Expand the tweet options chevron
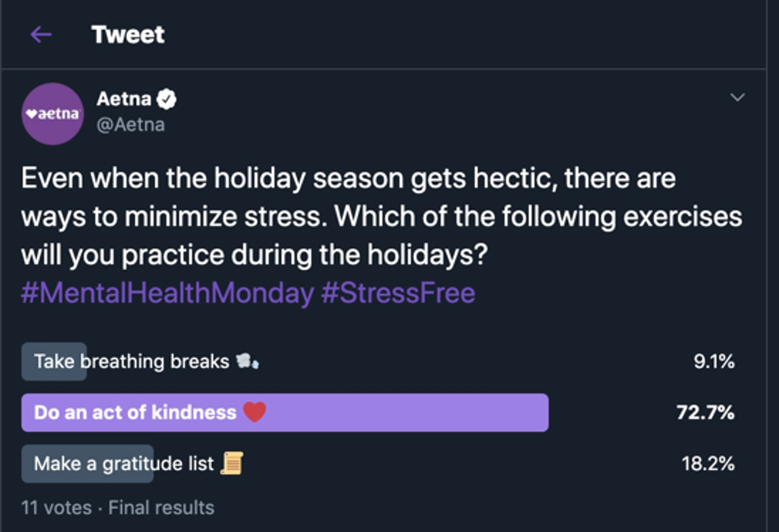The width and height of the screenshot is (779, 532). [737, 97]
